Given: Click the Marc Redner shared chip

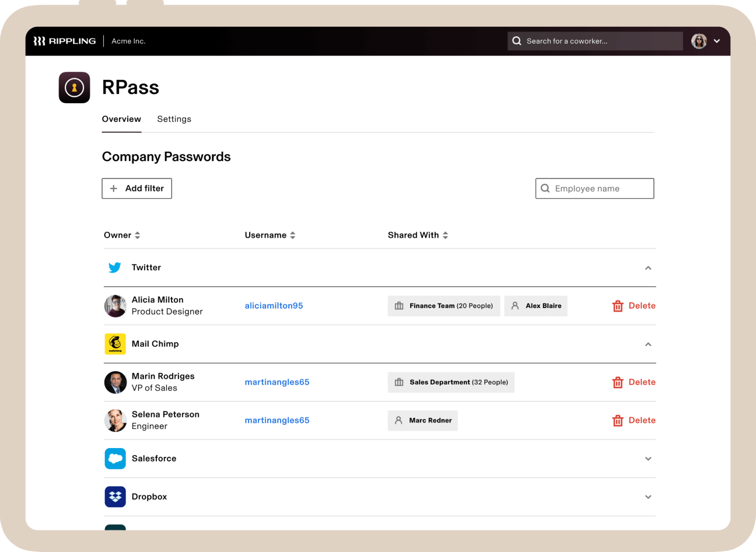Looking at the screenshot, I should 423,420.
